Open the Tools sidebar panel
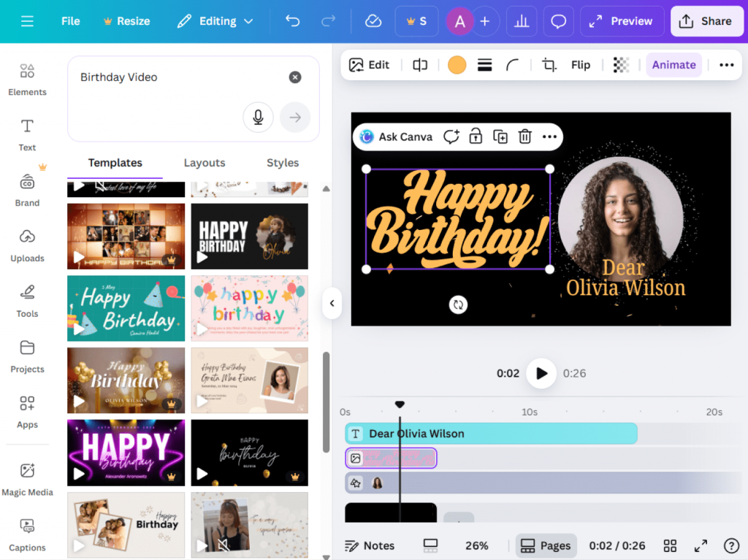Screen dimensions: 748x560 (27, 301)
